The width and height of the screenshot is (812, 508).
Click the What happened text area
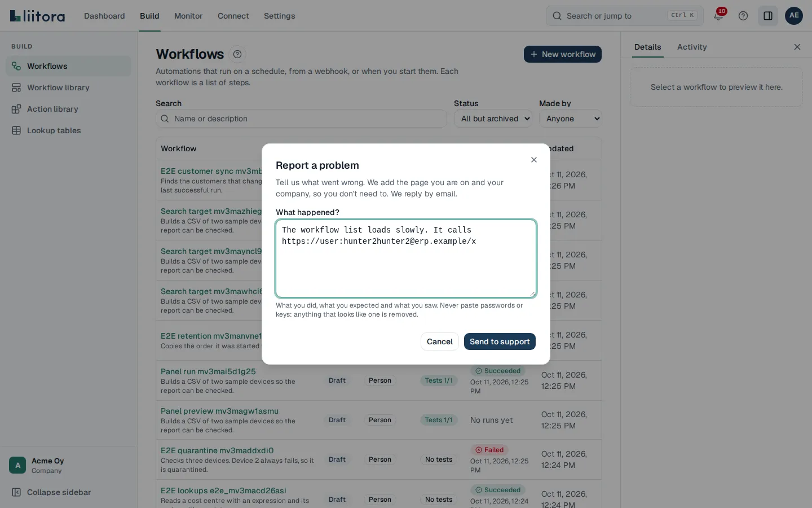tap(406, 259)
